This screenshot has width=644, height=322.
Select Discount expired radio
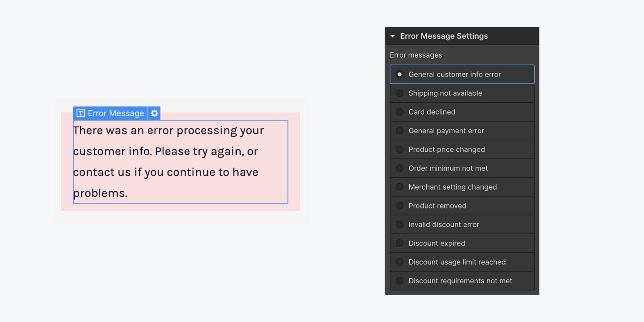(399, 244)
